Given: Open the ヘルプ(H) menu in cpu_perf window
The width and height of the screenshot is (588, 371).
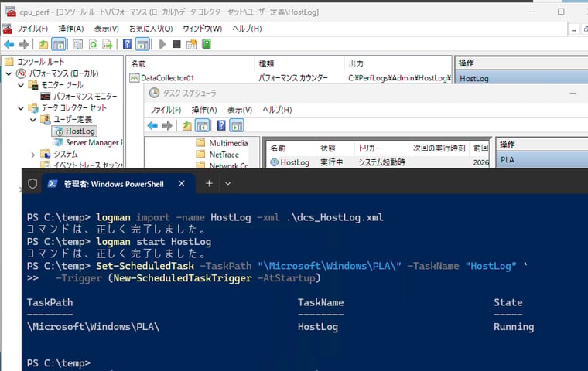Looking at the screenshot, I should pos(247,29).
